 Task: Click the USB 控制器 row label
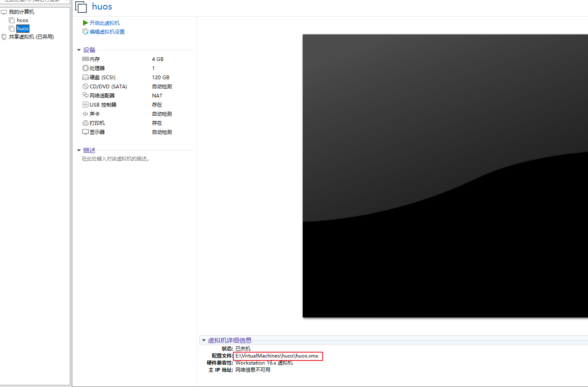point(103,105)
